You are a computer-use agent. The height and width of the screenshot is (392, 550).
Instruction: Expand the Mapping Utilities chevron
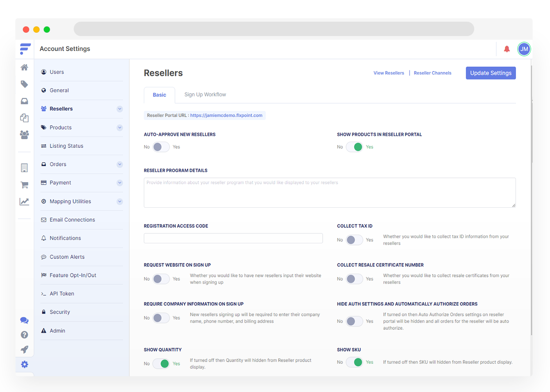click(x=120, y=202)
